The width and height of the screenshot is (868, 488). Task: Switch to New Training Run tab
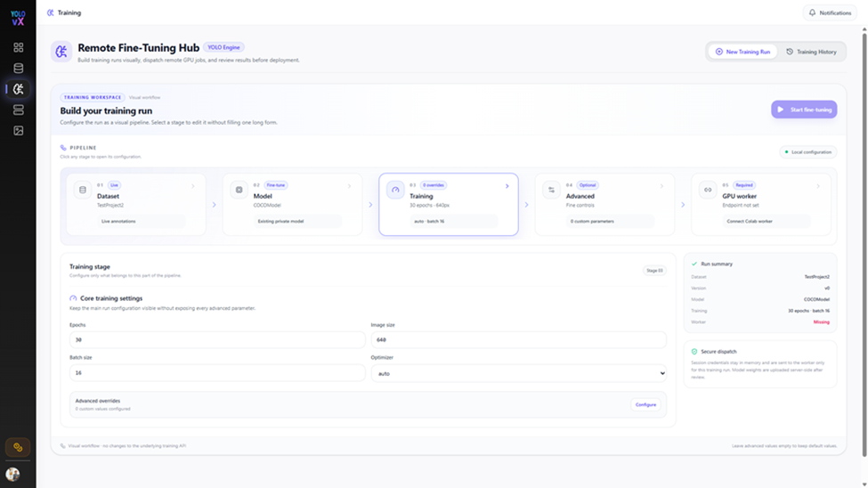pos(742,52)
